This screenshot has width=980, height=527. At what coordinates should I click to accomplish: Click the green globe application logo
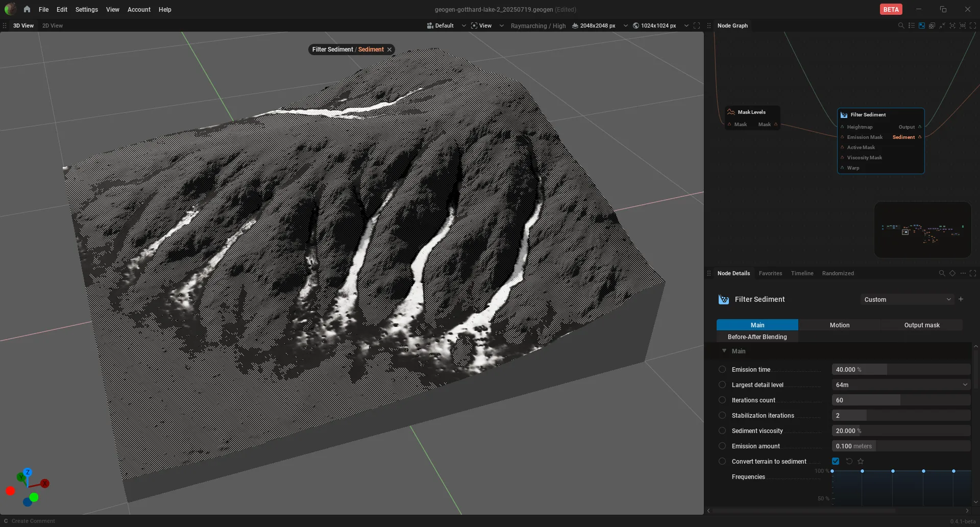[10, 9]
